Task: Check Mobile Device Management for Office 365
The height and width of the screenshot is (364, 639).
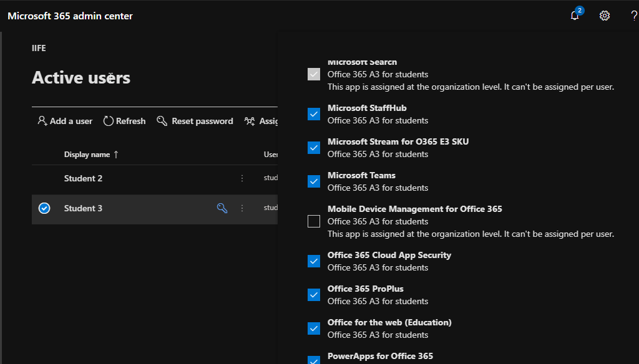Action: [x=314, y=221]
